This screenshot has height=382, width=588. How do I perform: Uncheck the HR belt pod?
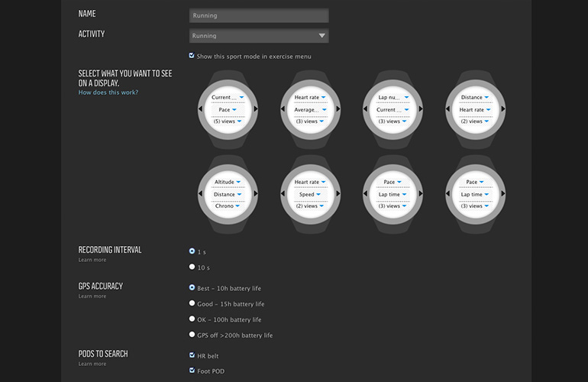click(x=192, y=355)
